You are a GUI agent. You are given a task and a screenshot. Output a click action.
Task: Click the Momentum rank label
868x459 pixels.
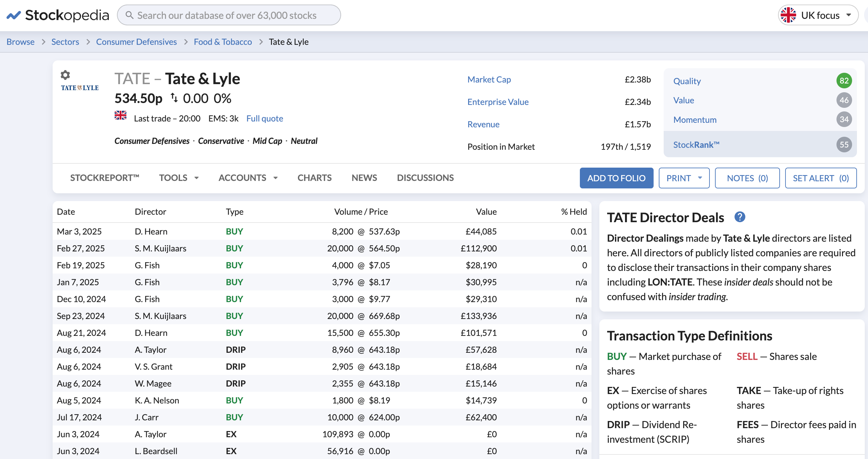click(695, 120)
